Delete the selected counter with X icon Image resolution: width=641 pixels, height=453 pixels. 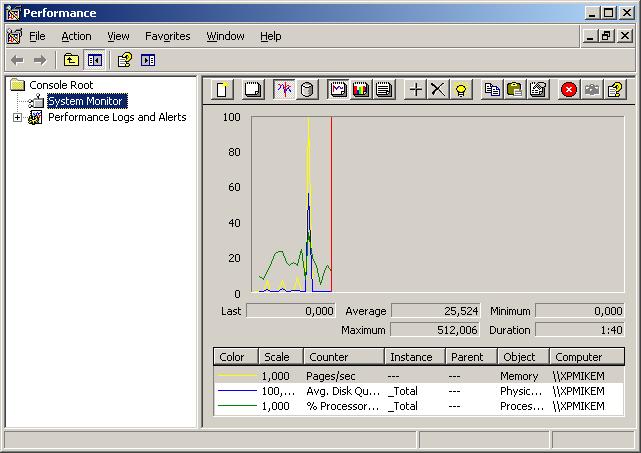(438, 90)
